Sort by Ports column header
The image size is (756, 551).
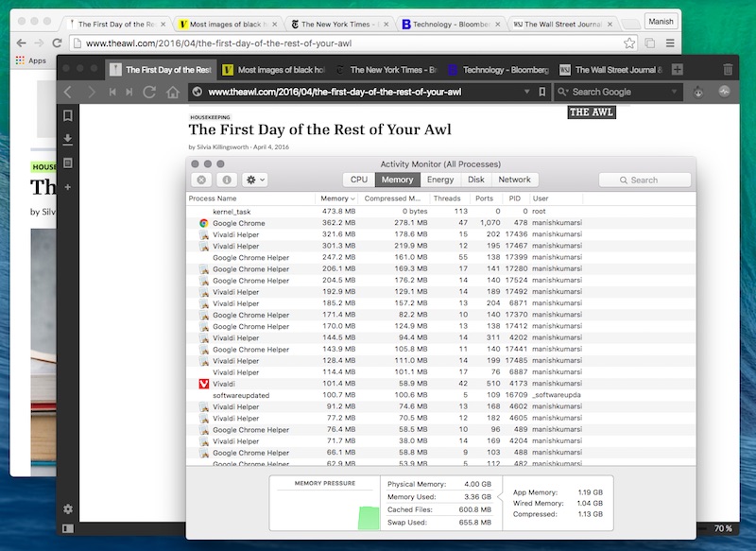click(x=486, y=198)
